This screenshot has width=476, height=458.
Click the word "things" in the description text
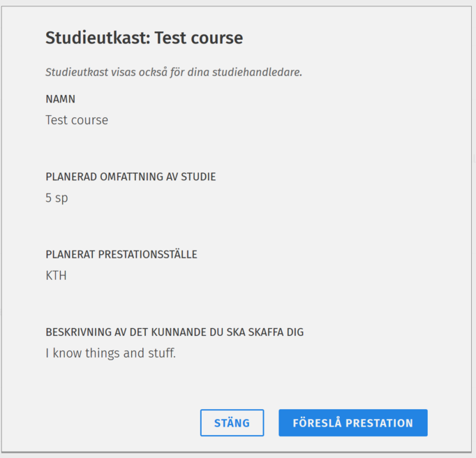103,353
